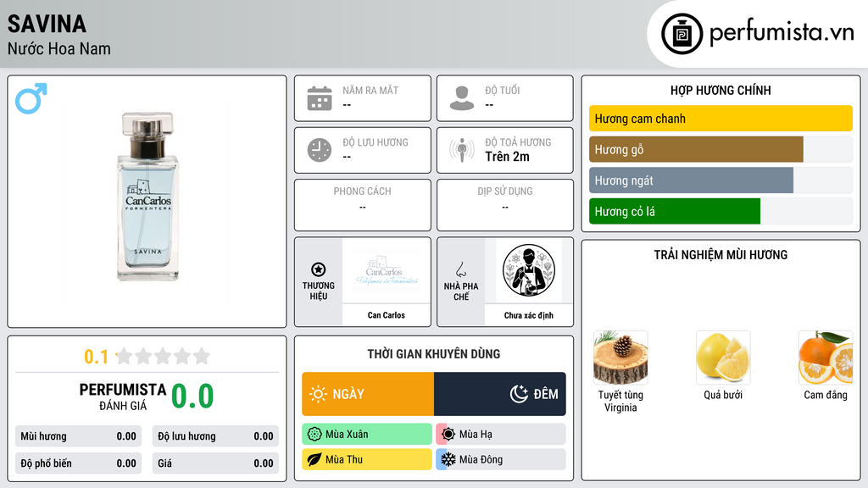Click the Mùa Đông snowflake icon
The width and height of the screenshot is (868, 488).
pos(448,459)
